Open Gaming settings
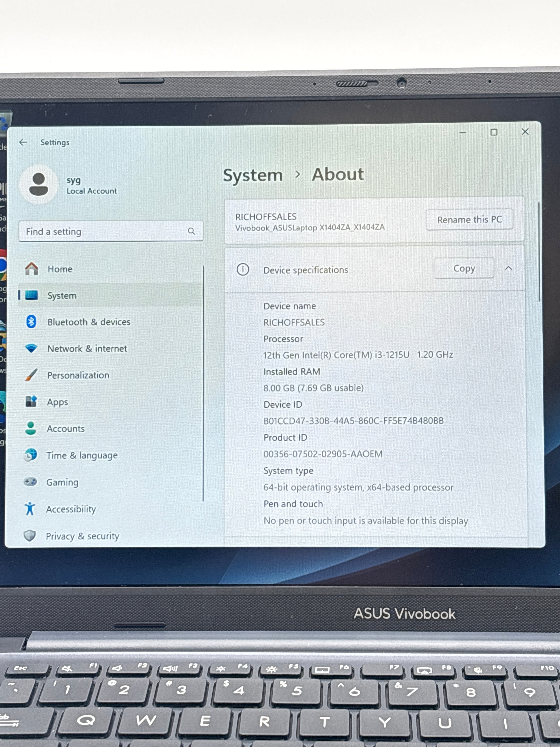 111,482
